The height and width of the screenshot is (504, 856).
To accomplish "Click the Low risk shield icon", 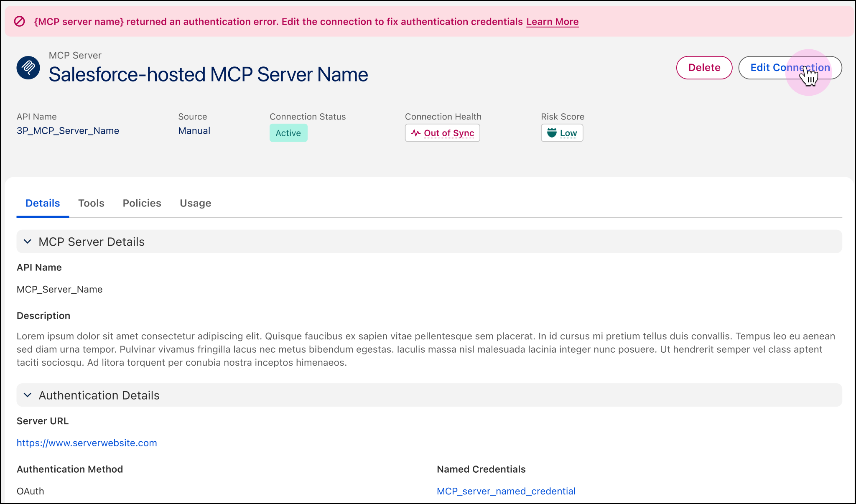I will coord(552,133).
